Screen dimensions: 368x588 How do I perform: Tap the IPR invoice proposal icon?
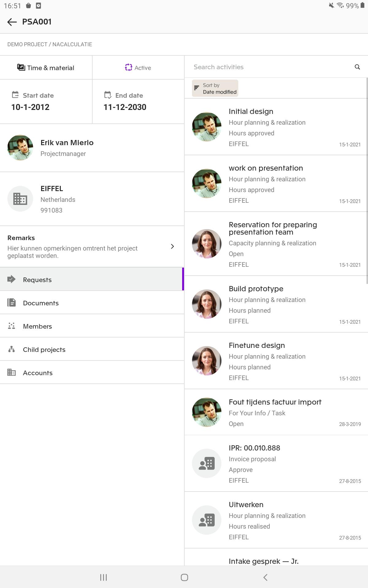pos(207,463)
